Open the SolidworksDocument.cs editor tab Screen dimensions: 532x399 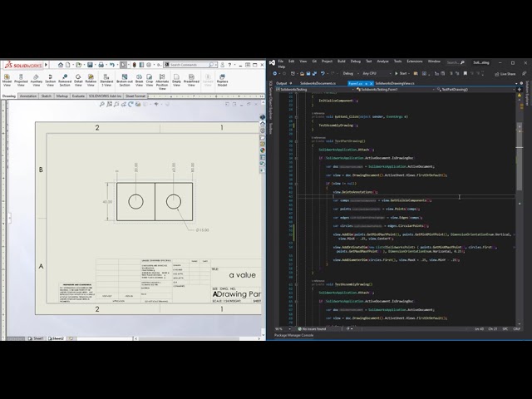coord(318,83)
